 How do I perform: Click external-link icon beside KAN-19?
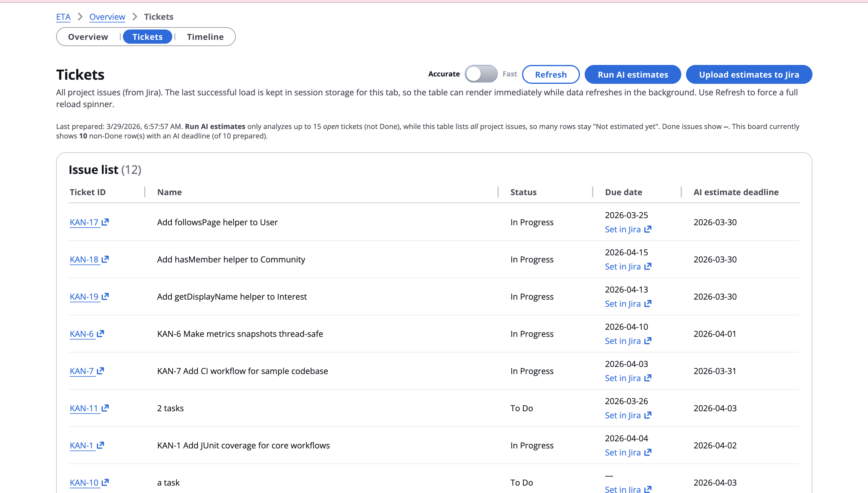(105, 296)
